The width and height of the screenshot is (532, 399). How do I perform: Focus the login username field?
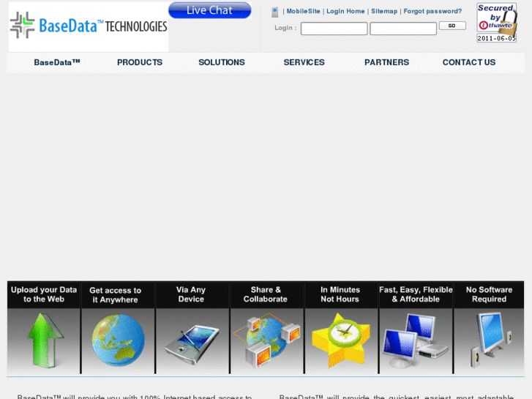[334, 29]
